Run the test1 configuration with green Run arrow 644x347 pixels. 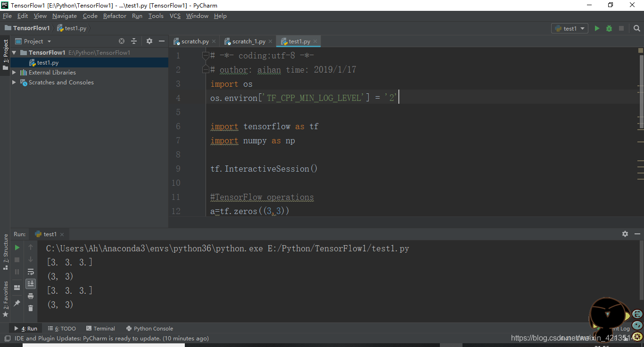click(597, 28)
